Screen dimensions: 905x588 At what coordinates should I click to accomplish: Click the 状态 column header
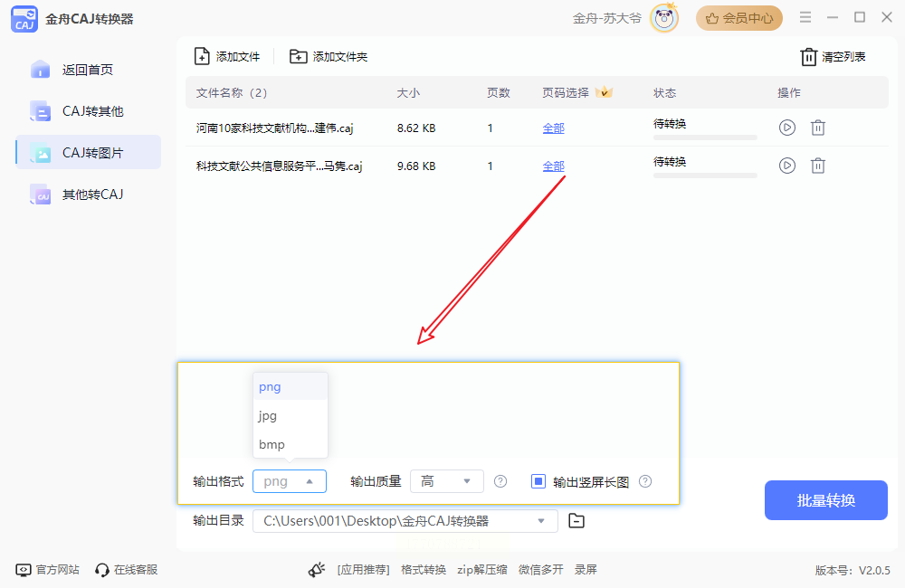pyautogui.click(x=664, y=93)
